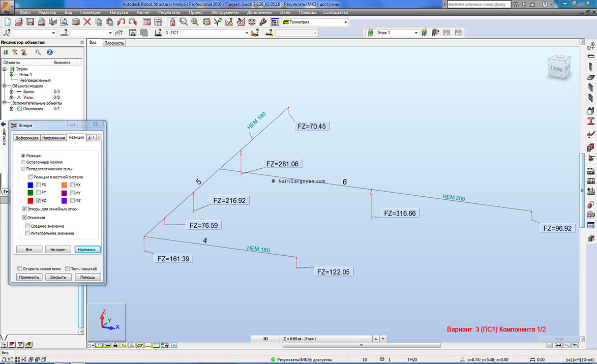Screen dimensions: 597x364
Task: Enable the FY reaction checkbox
Action: pos(39,193)
